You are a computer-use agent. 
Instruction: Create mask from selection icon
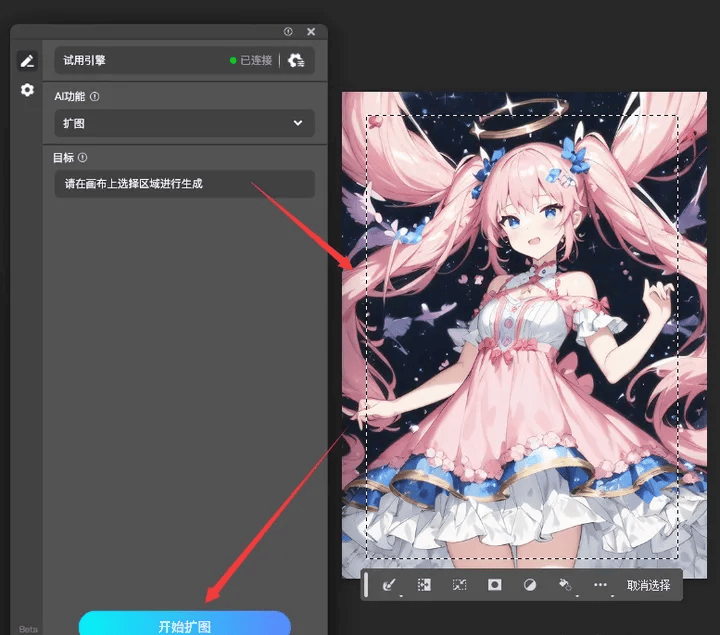coord(495,584)
